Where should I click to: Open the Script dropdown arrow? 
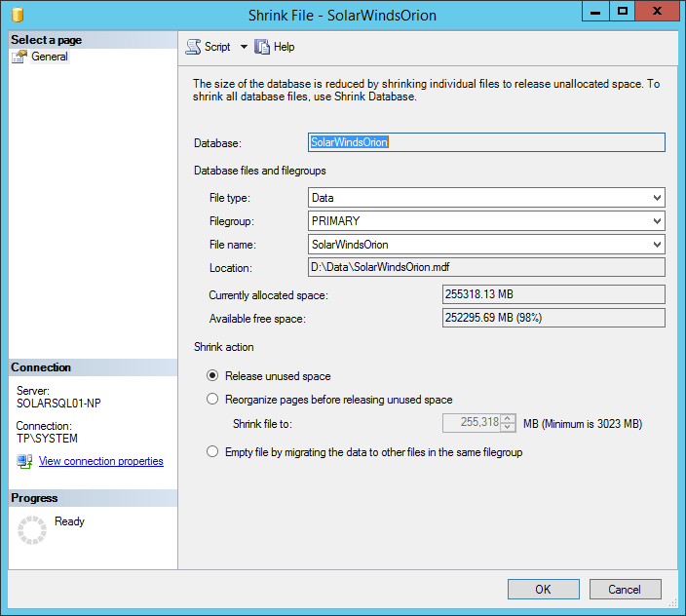click(x=244, y=47)
